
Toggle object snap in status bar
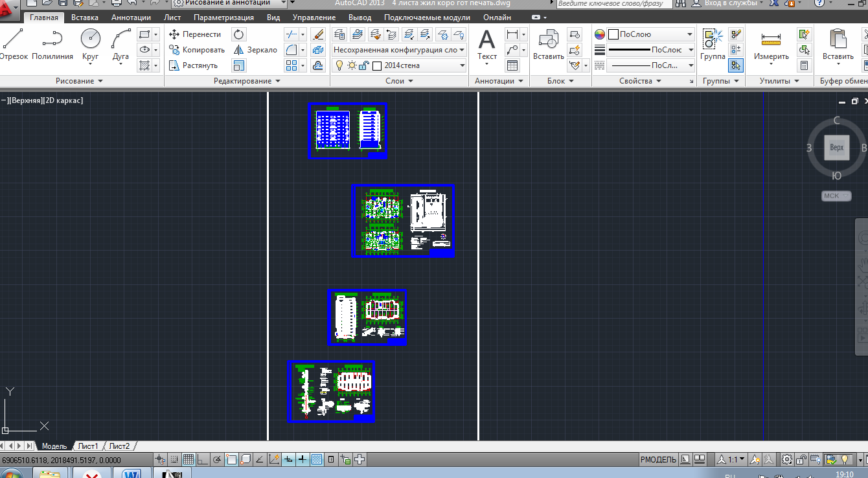click(x=231, y=459)
